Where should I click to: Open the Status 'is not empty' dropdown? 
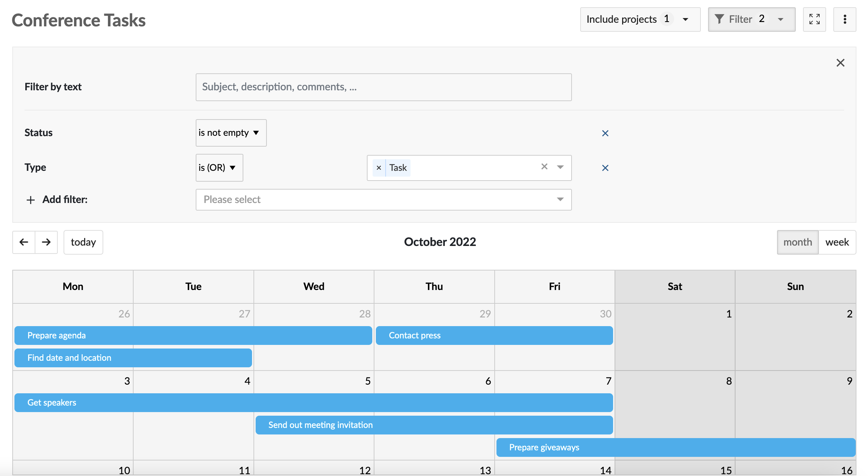click(x=231, y=133)
